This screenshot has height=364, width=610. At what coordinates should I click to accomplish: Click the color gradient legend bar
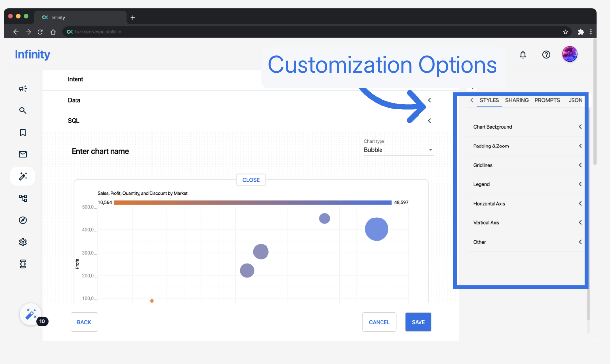pos(253,202)
